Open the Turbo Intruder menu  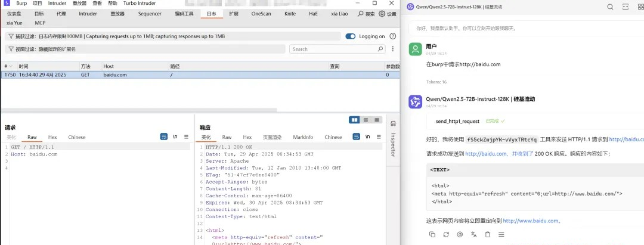[139, 4]
